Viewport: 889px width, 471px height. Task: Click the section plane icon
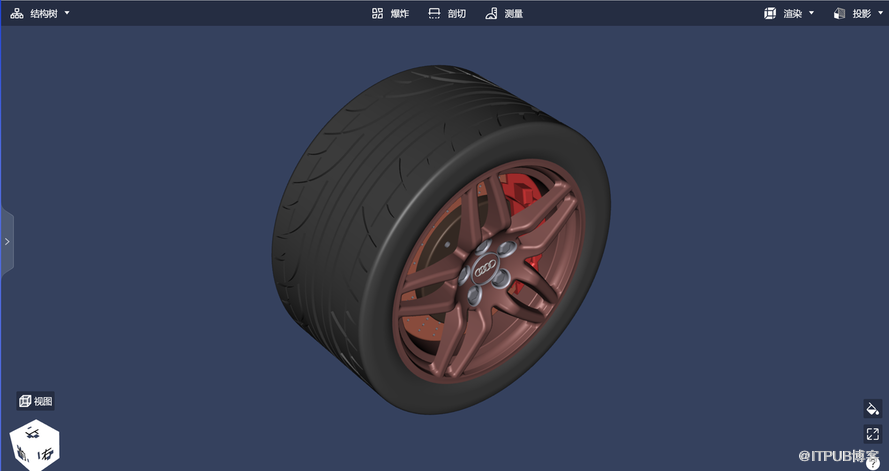tap(434, 14)
